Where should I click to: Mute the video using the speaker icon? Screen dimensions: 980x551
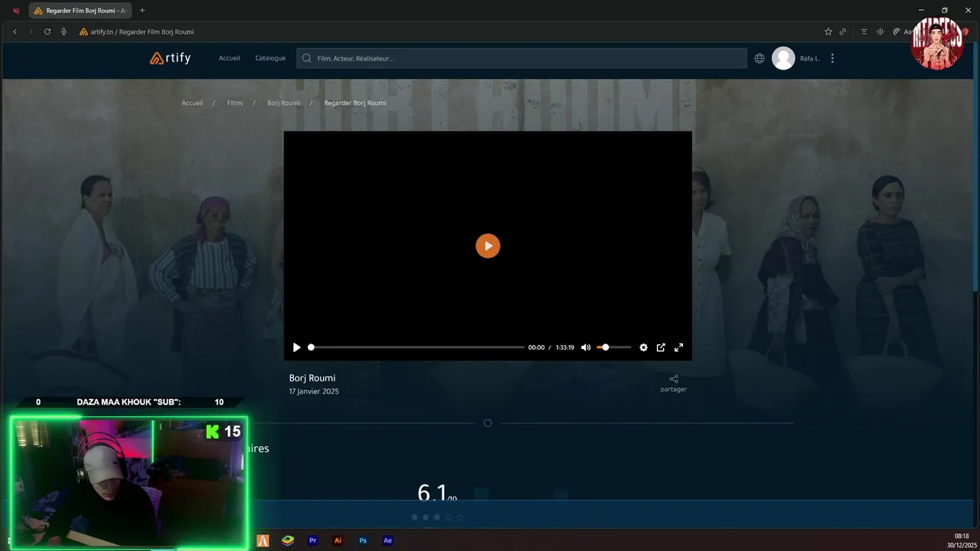tap(586, 347)
